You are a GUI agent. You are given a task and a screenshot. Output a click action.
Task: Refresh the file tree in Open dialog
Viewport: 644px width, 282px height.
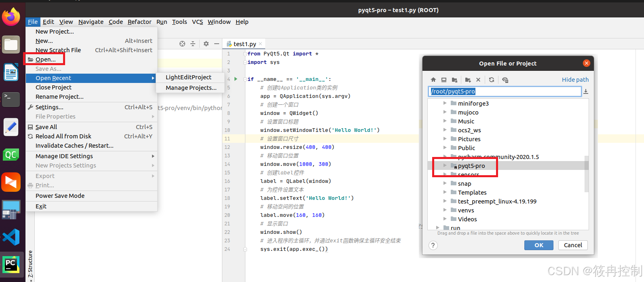pos(492,80)
